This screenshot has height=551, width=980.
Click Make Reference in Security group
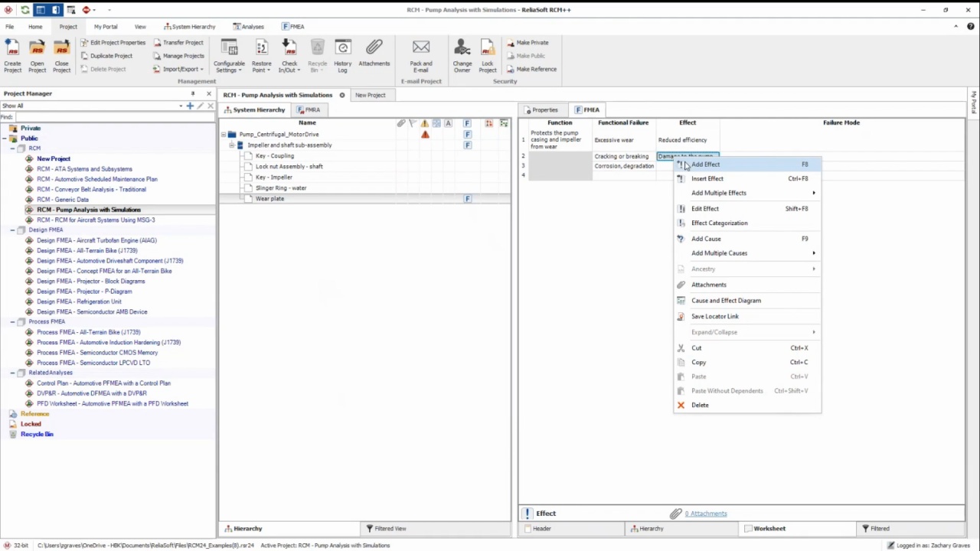click(x=531, y=69)
